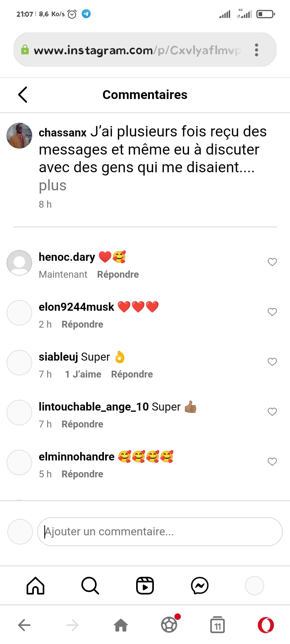
Task: Open the browser tabs counter
Action: 217,625
